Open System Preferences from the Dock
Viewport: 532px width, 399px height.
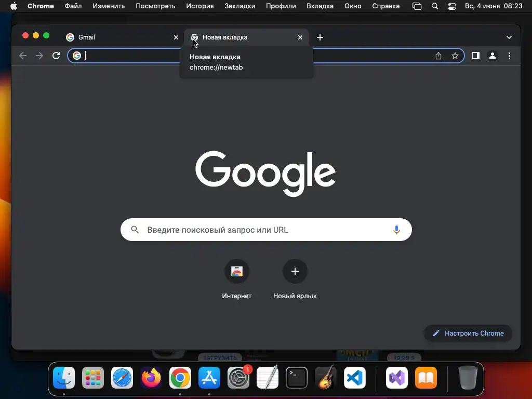click(x=238, y=378)
